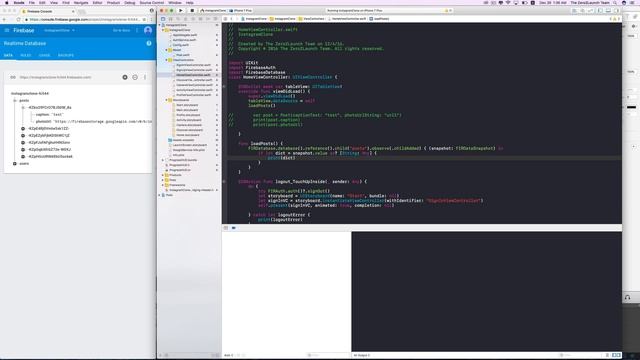The width and height of the screenshot is (640, 360).
Task: Collapse the Storyboards folder in navigator
Action: [x=167, y=100]
